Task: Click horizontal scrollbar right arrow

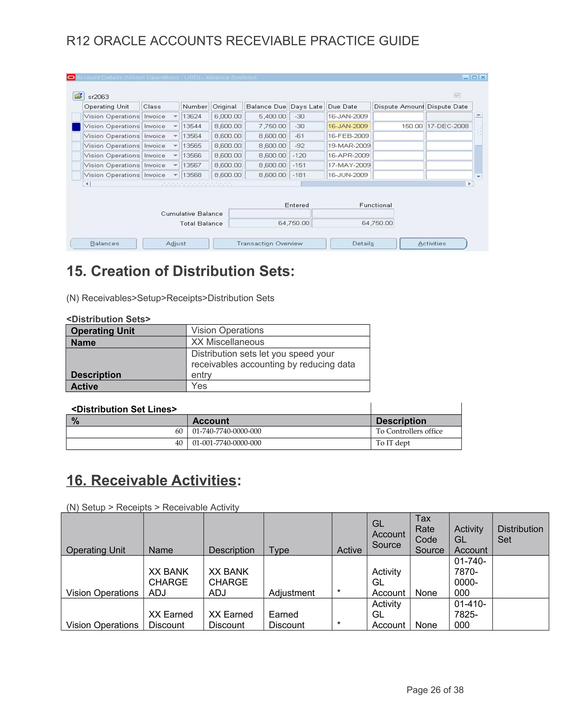Action: click(470, 184)
